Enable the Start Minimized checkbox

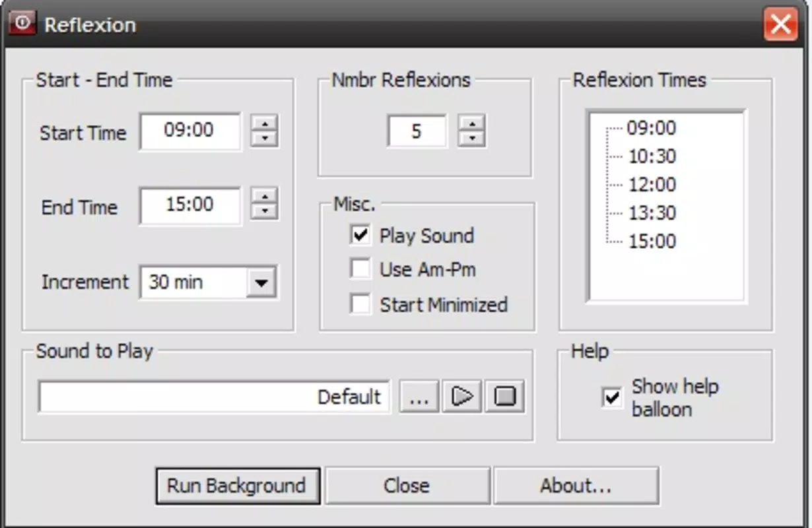(x=360, y=304)
